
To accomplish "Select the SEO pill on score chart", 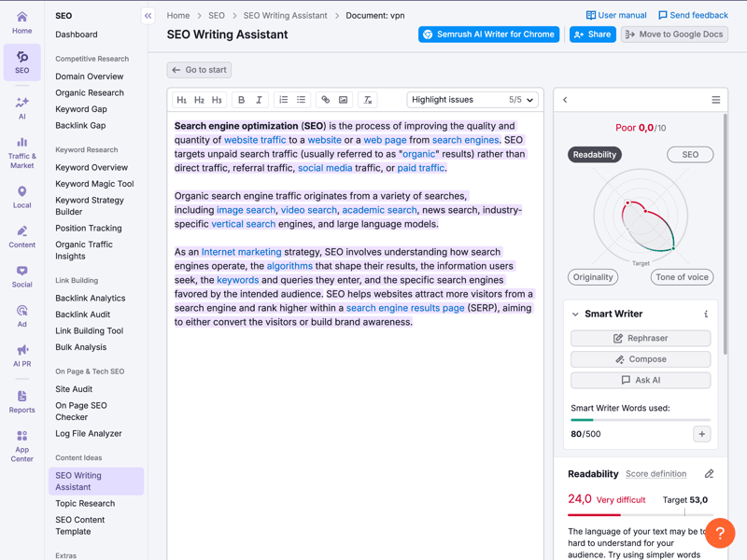I will (x=690, y=155).
